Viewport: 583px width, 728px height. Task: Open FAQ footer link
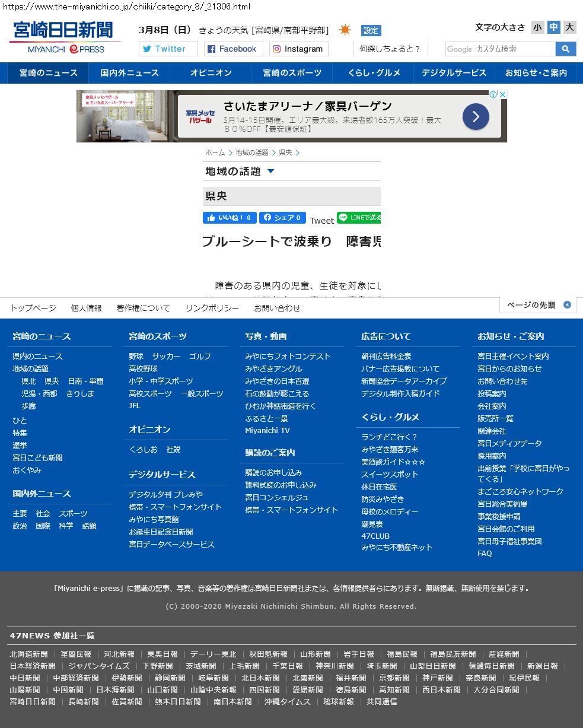(x=485, y=553)
